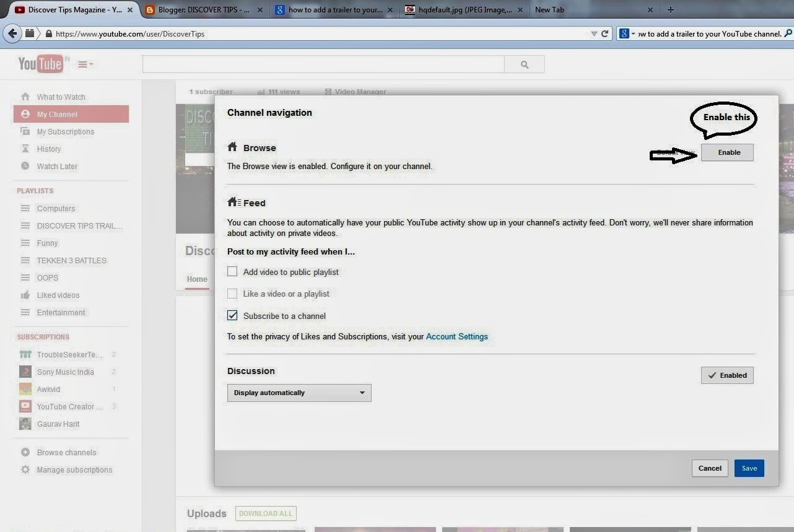Click the TroubleSeekerTe... channel avatar

point(25,354)
